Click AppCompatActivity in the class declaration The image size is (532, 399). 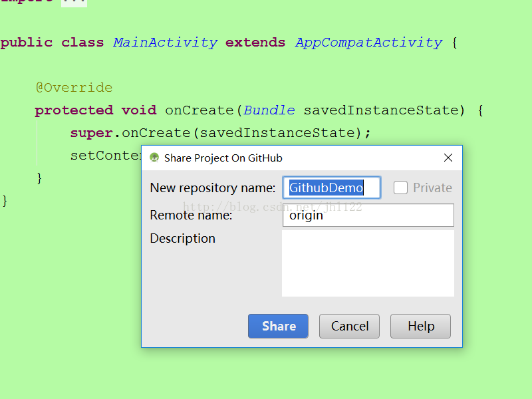[369, 43]
